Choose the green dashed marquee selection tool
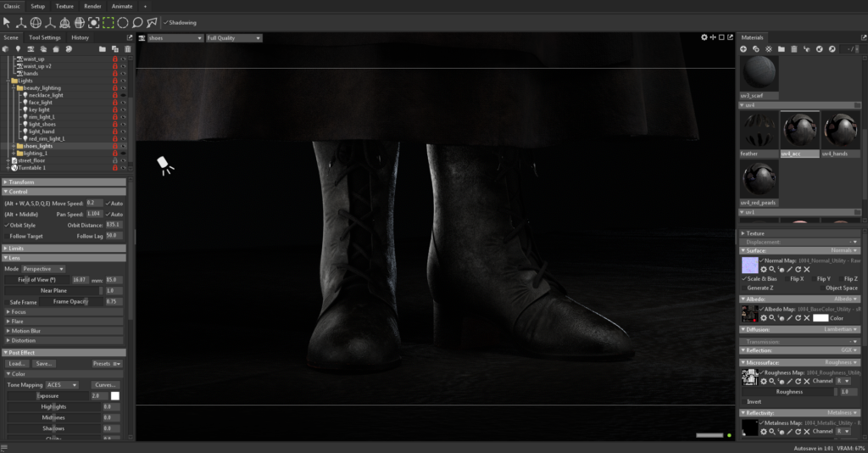This screenshot has height=453, width=868. 108,22
